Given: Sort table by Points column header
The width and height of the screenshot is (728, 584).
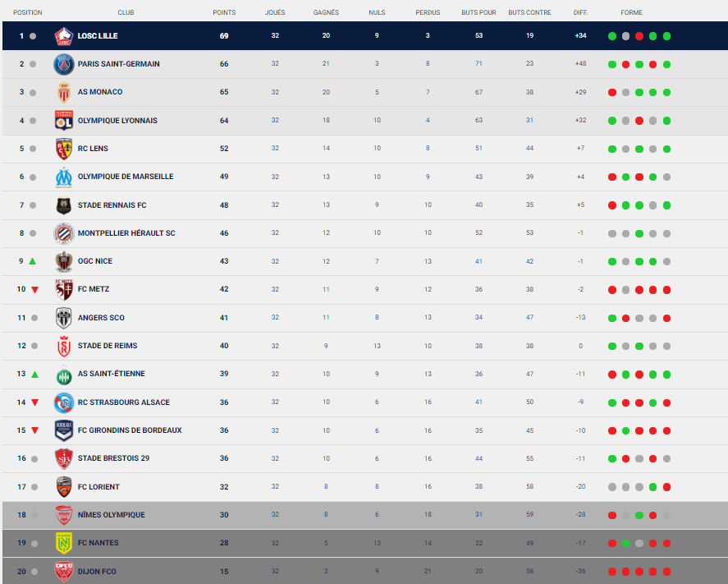Looking at the screenshot, I should 224,13.
